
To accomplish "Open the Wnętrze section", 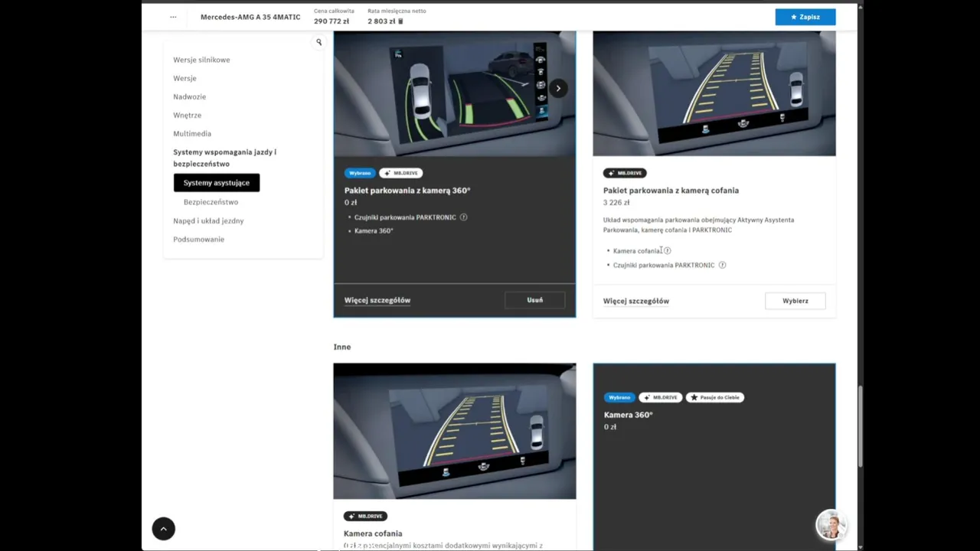I will click(x=187, y=115).
